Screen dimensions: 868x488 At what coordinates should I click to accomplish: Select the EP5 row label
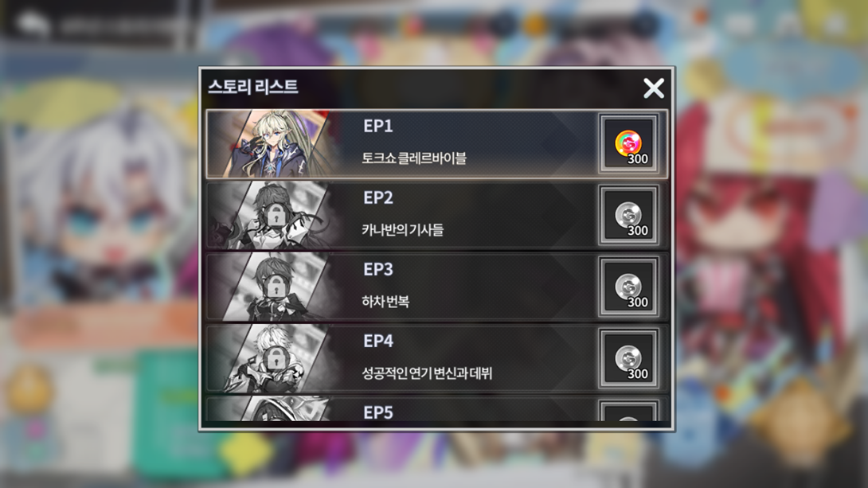pyautogui.click(x=378, y=412)
